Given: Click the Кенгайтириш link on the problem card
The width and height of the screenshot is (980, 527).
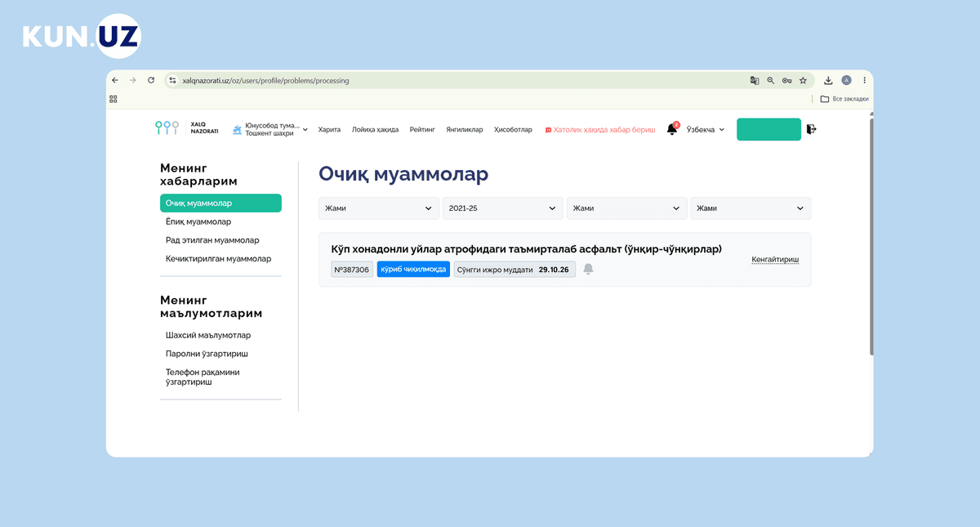Looking at the screenshot, I should click(x=775, y=260).
